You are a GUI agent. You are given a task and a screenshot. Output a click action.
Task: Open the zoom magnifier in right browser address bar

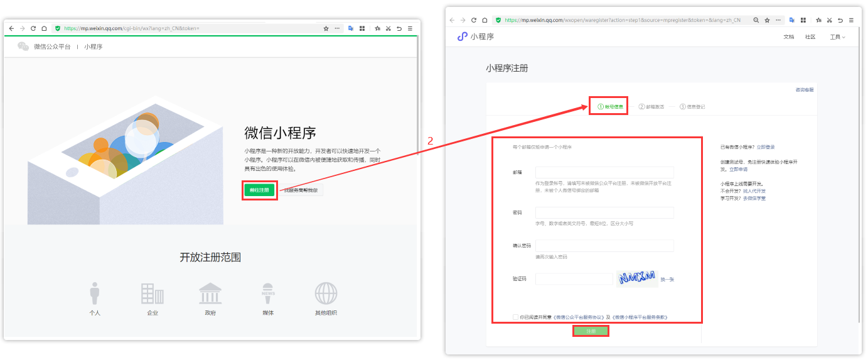coord(756,20)
